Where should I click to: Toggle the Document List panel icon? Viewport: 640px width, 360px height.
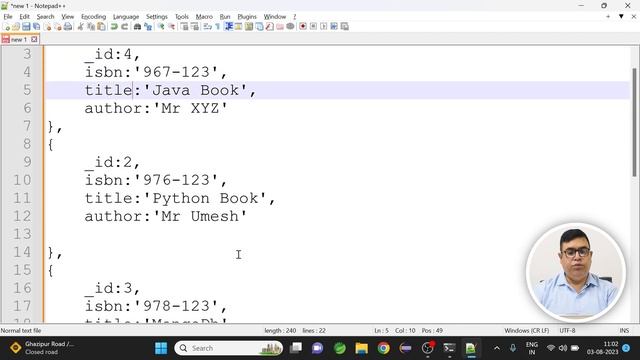tap(259, 27)
